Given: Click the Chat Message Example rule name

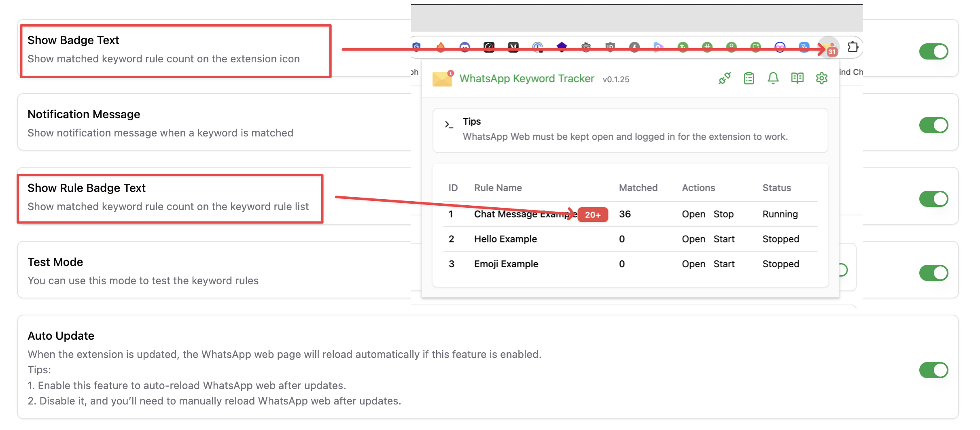Looking at the screenshot, I should pos(525,214).
